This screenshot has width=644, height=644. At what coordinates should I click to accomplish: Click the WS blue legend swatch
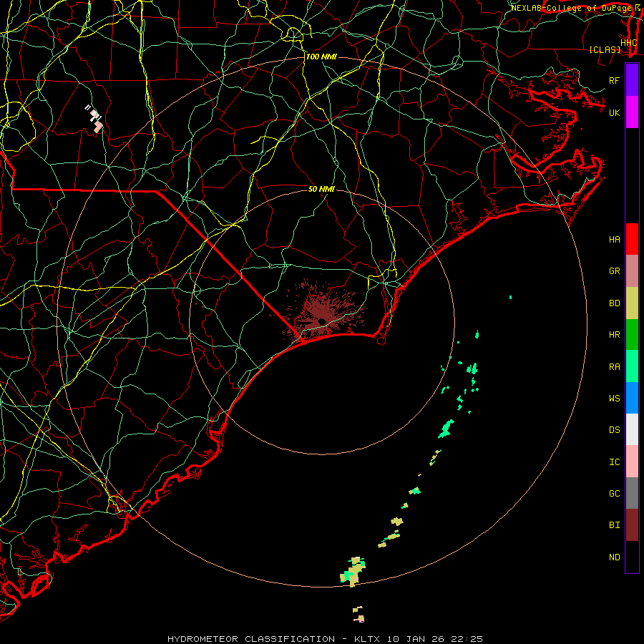(x=632, y=398)
